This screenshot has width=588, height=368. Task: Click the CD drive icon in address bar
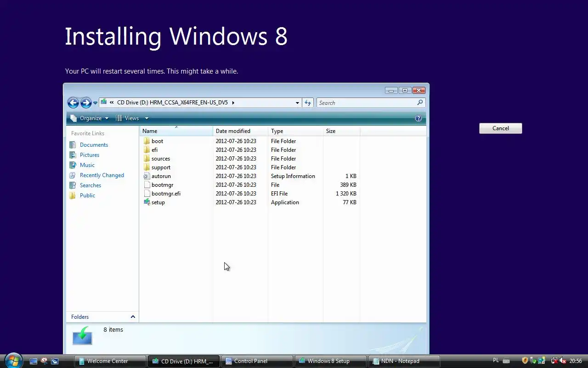(104, 102)
